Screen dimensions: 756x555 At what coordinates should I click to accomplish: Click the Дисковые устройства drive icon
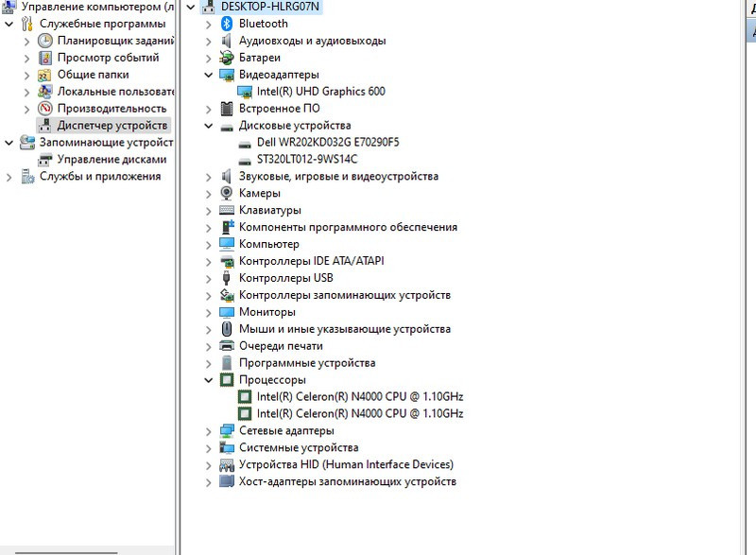[227, 127]
